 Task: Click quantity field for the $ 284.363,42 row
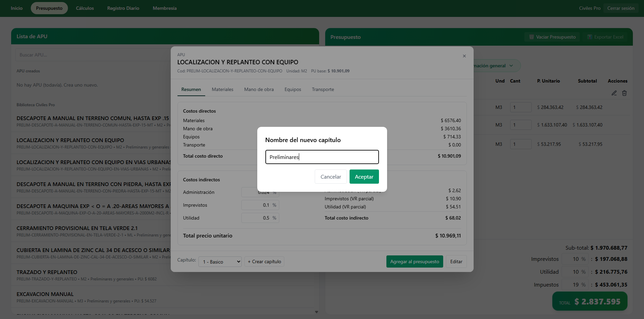coord(521,107)
